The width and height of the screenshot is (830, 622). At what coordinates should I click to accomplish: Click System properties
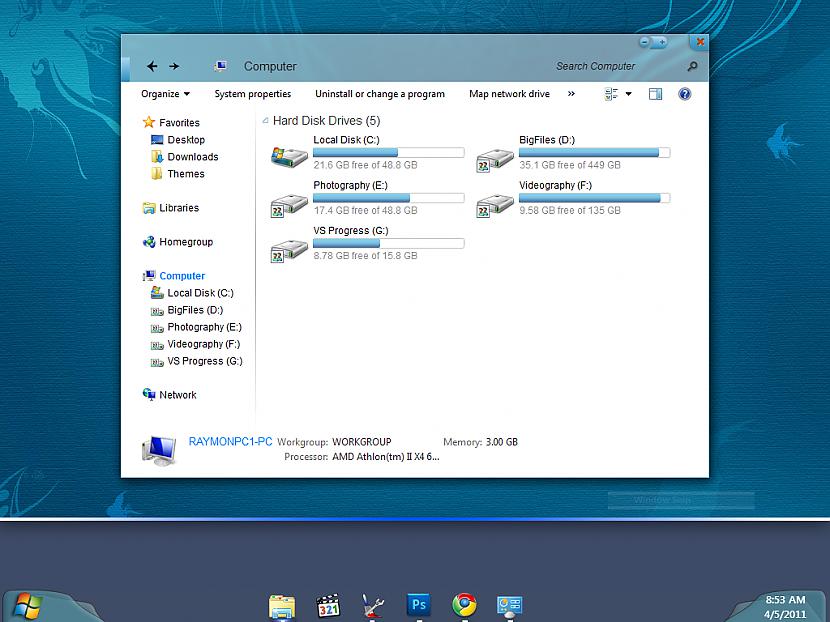tap(252, 94)
